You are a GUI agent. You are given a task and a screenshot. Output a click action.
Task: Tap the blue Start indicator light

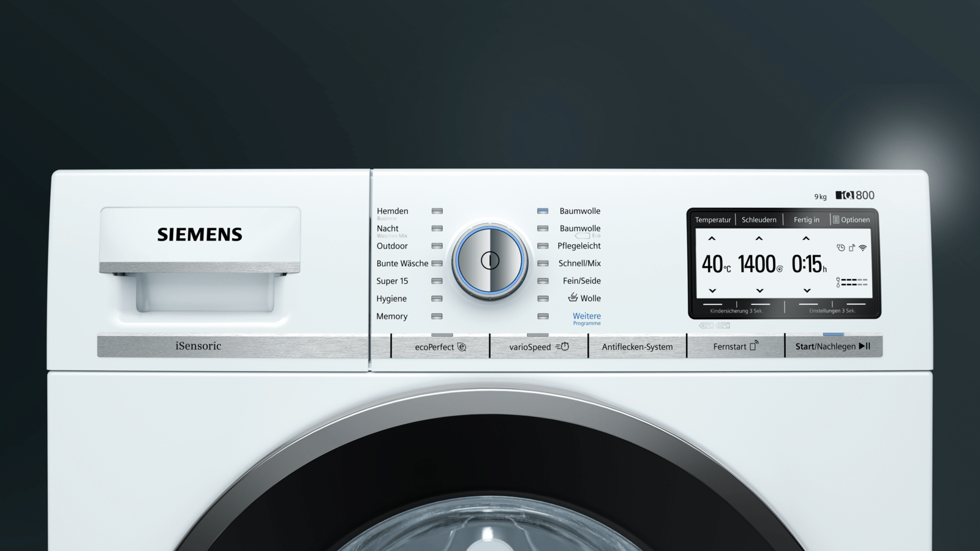(x=834, y=334)
